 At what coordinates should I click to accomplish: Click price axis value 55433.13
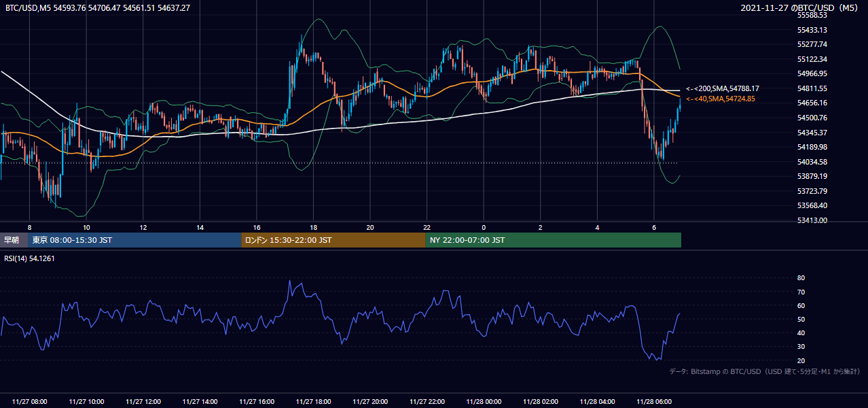click(812, 30)
